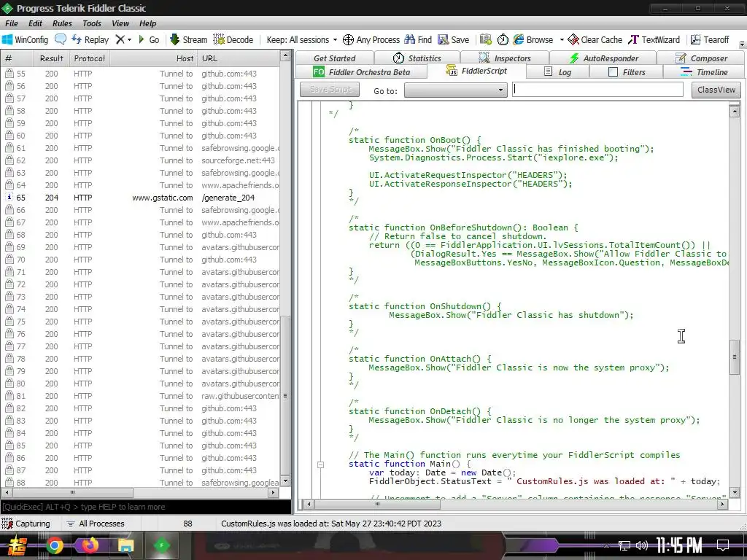Sort sessions by URL column header

pyautogui.click(x=239, y=58)
